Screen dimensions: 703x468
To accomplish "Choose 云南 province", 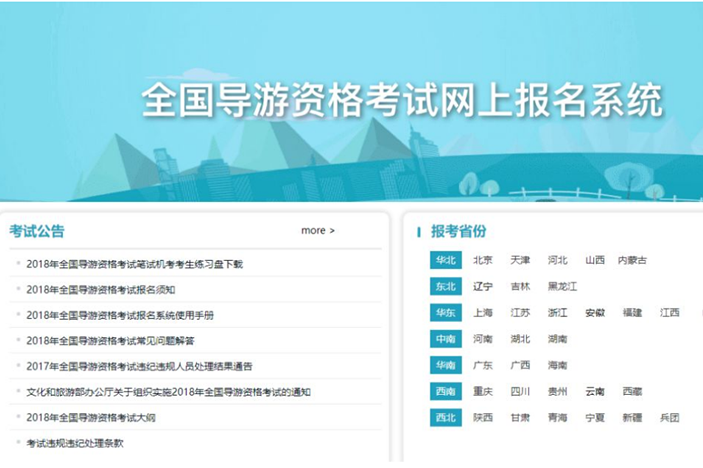I will pos(595,391).
